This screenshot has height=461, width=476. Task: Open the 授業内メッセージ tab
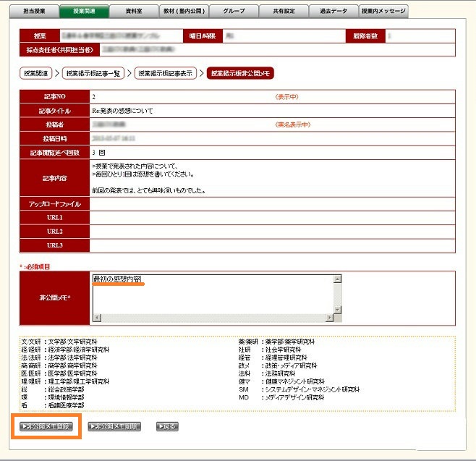(x=384, y=12)
